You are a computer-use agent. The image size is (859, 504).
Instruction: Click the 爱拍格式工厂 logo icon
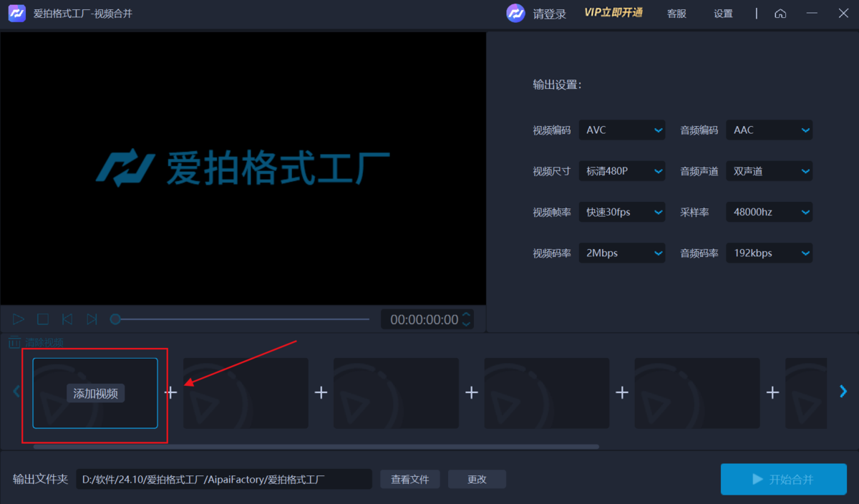pyautogui.click(x=16, y=13)
